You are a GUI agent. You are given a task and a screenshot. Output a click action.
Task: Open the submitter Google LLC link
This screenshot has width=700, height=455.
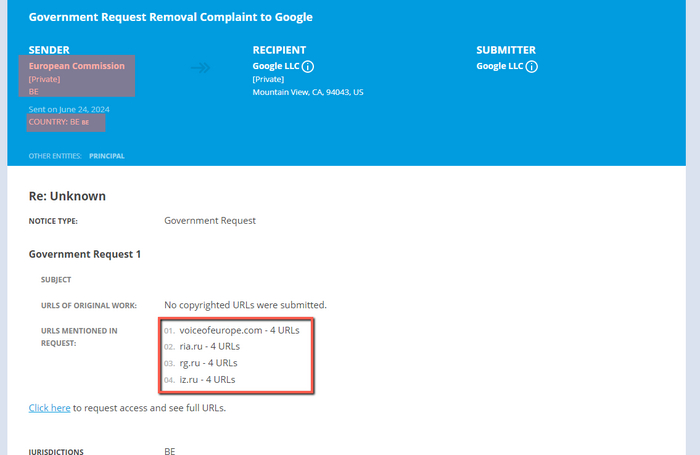500,66
